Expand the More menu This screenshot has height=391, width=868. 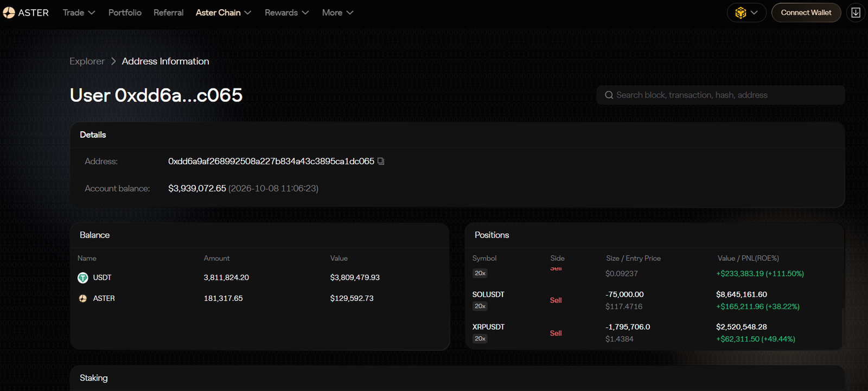[x=337, y=12]
